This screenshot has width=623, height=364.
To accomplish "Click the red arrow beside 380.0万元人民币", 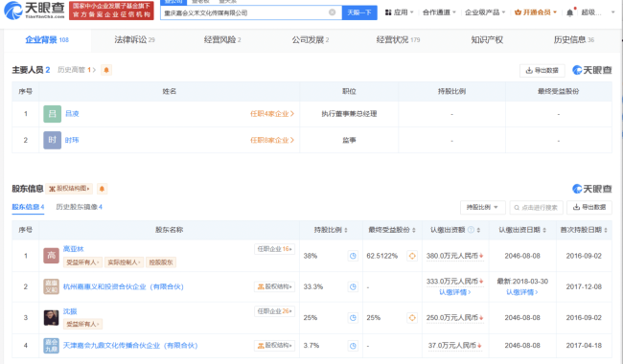I will click(481, 256).
